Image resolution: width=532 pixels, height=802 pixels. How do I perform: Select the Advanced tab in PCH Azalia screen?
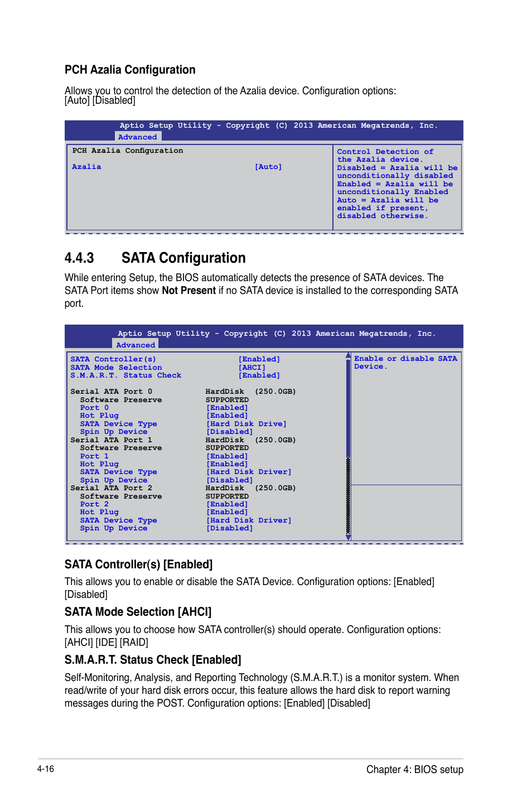138,137
